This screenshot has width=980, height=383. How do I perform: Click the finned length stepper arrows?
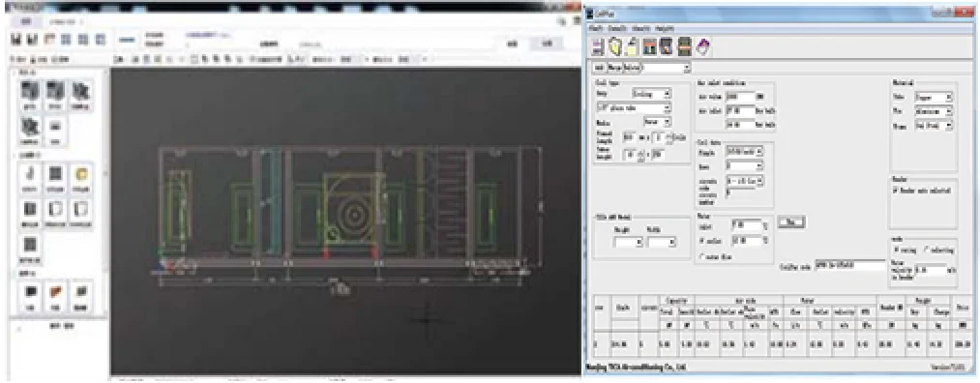point(669,137)
